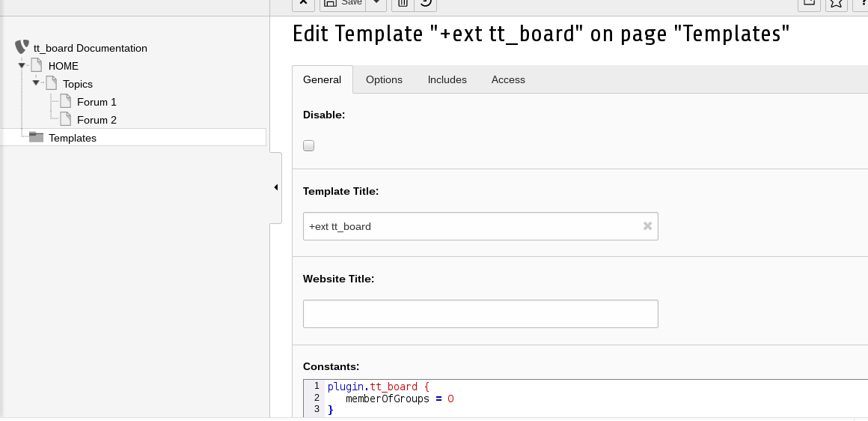The image size is (868, 421).
Task: Collapse the Topics page tree branch
Action: [36, 84]
